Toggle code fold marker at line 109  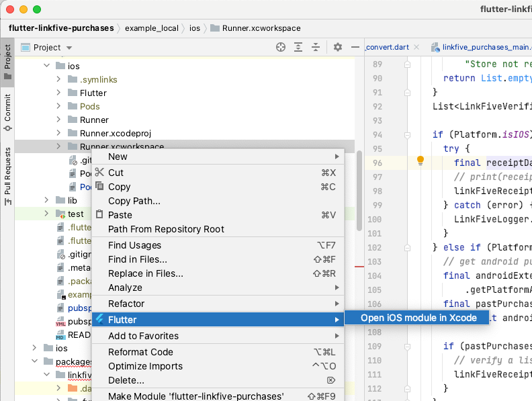tap(408, 347)
